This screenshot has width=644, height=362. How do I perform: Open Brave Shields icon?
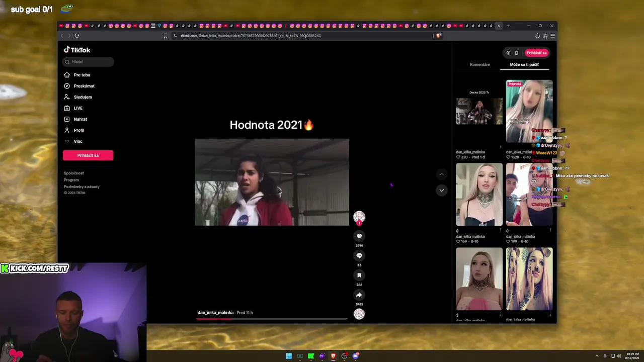click(439, 36)
